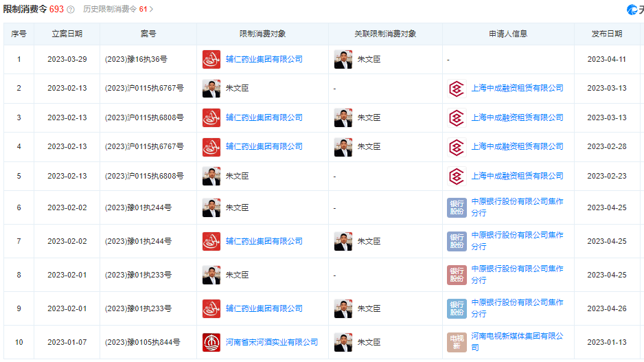Select publish date 2023-04-11
This screenshot has height=362, width=644.
click(x=607, y=59)
